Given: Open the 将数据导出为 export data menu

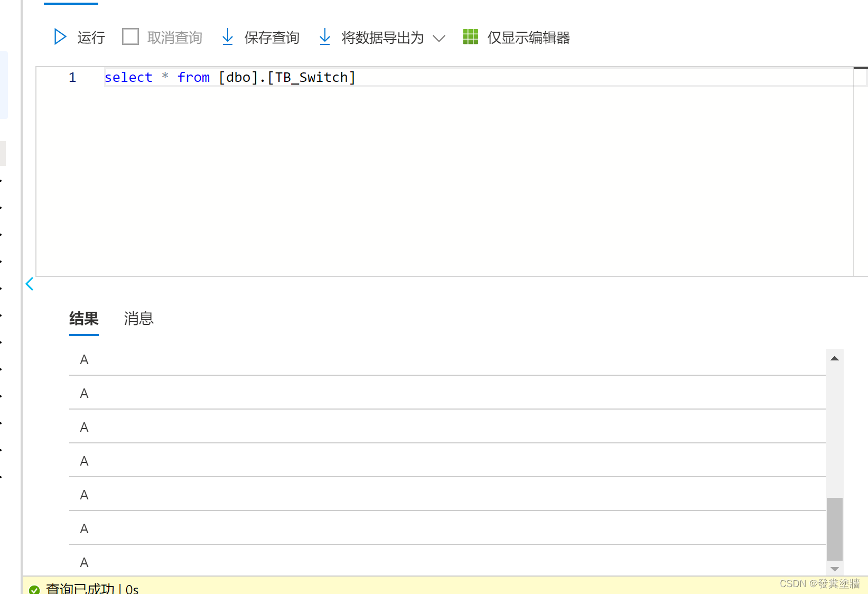Looking at the screenshot, I should click(383, 38).
